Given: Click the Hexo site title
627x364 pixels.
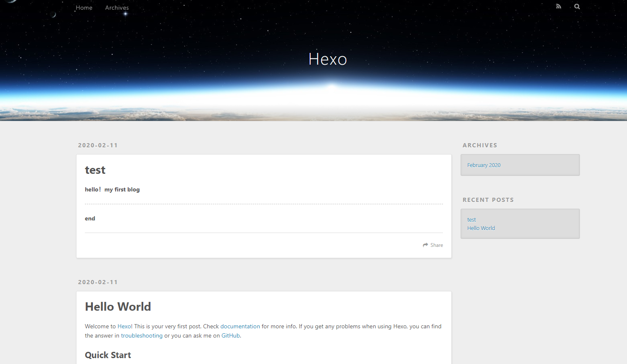Looking at the screenshot, I should tap(328, 59).
